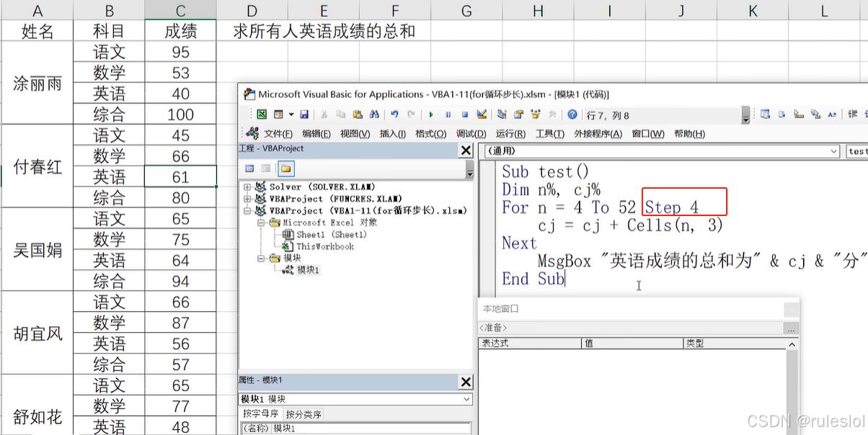Click the Toggle Folders icon in Project Explorer
This screenshot has width=868, height=435.
(285, 169)
